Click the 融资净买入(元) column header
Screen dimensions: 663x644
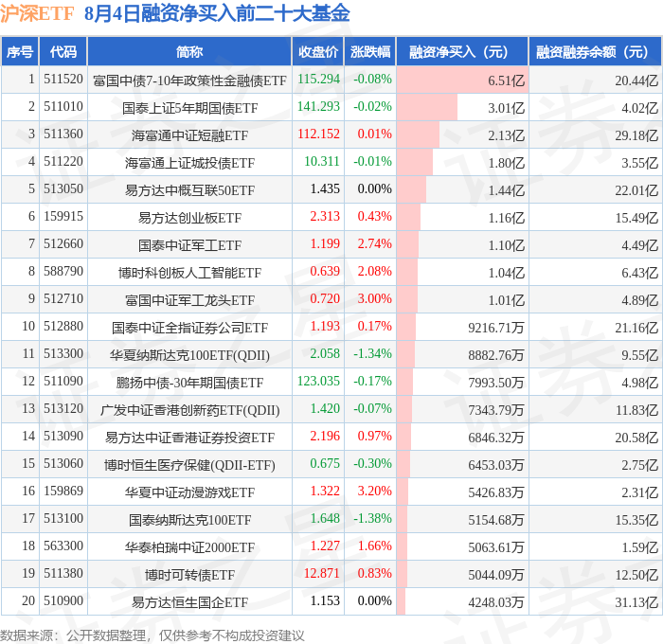click(x=462, y=51)
